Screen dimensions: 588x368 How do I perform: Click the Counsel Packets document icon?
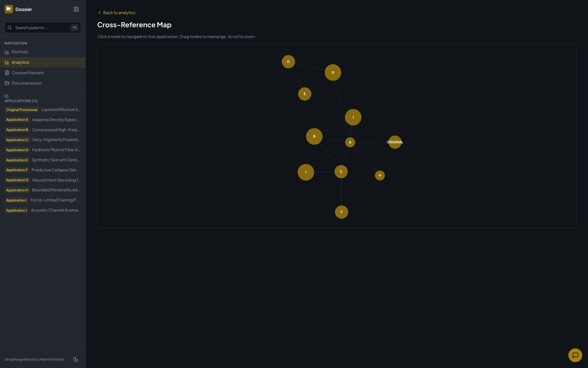7,73
